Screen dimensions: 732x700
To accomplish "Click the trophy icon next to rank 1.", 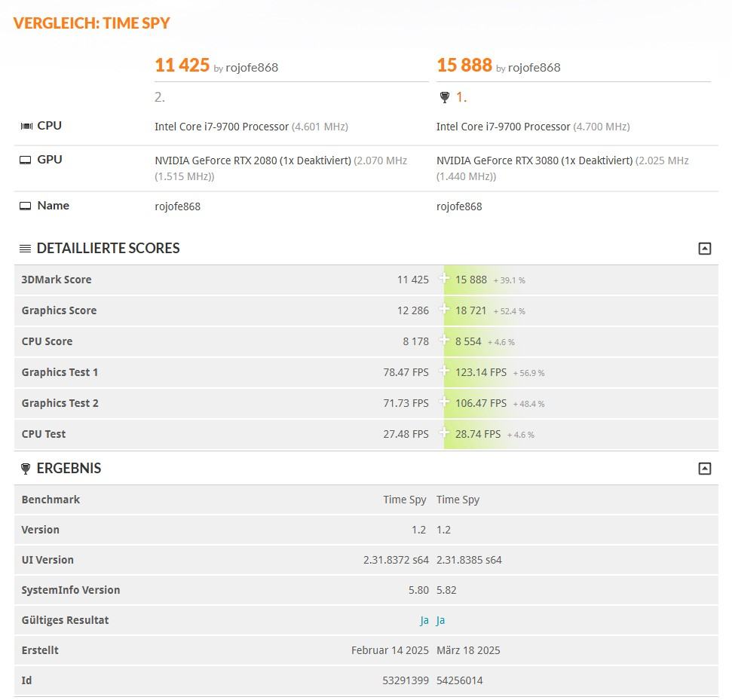I will coord(445,97).
